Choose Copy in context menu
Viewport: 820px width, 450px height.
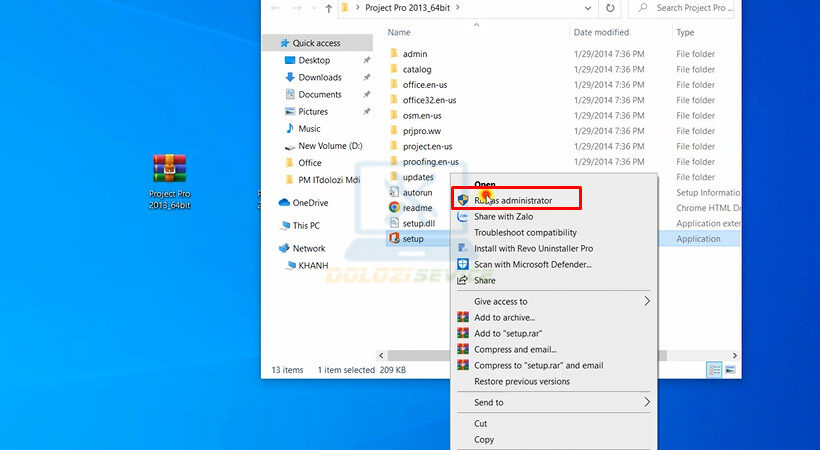pyautogui.click(x=553, y=440)
